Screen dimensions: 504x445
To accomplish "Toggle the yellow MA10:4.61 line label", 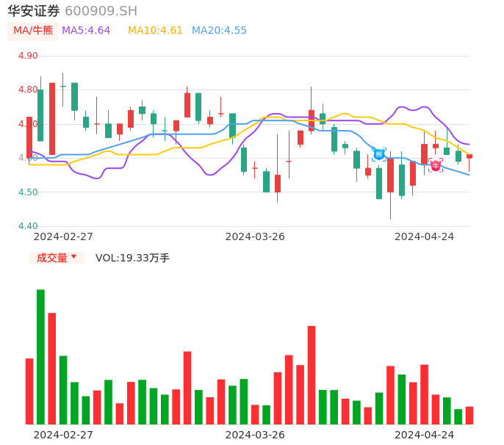I will pos(155,31).
